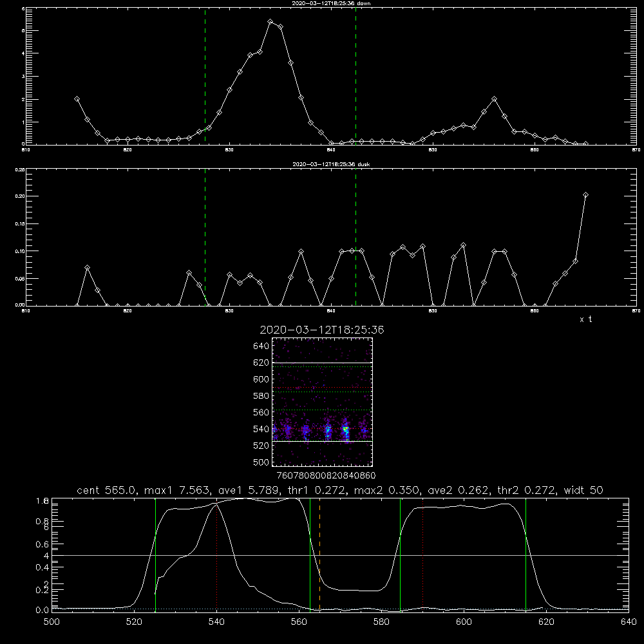Screen dimensions: 644x644
Task: Click the '0.20' y-axis tick label of dusk plot
Action: coord(20,196)
